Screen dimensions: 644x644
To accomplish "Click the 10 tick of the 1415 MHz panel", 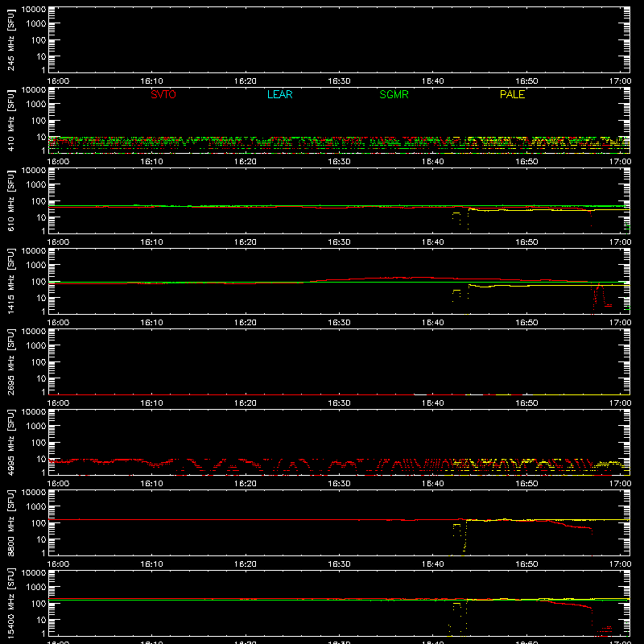I will [x=41, y=298].
